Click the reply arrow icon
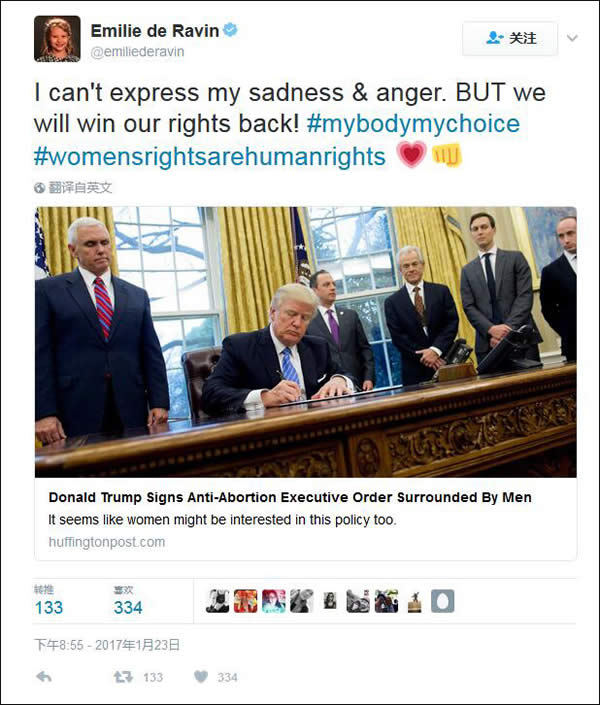The width and height of the screenshot is (600, 705). (44, 676)
